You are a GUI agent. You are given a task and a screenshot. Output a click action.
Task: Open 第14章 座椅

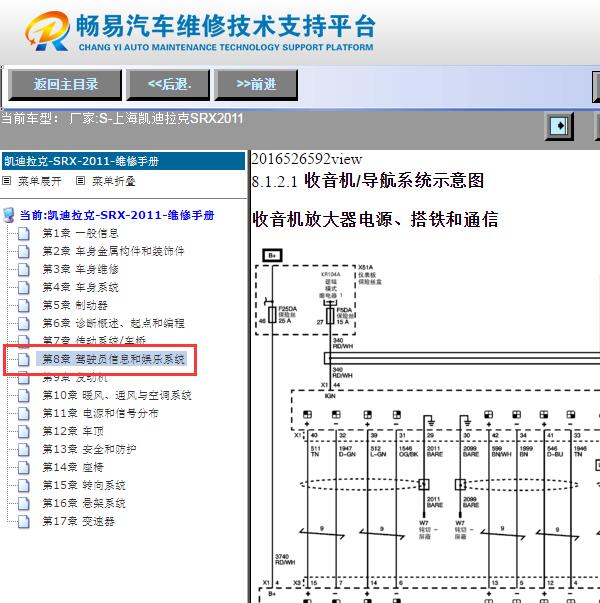click(73, 467)
